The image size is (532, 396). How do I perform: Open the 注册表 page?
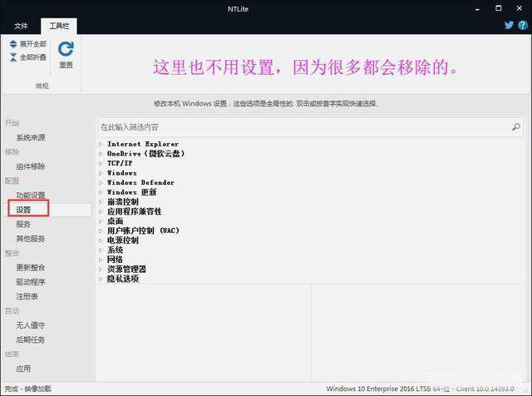click(x=27, y=296)
